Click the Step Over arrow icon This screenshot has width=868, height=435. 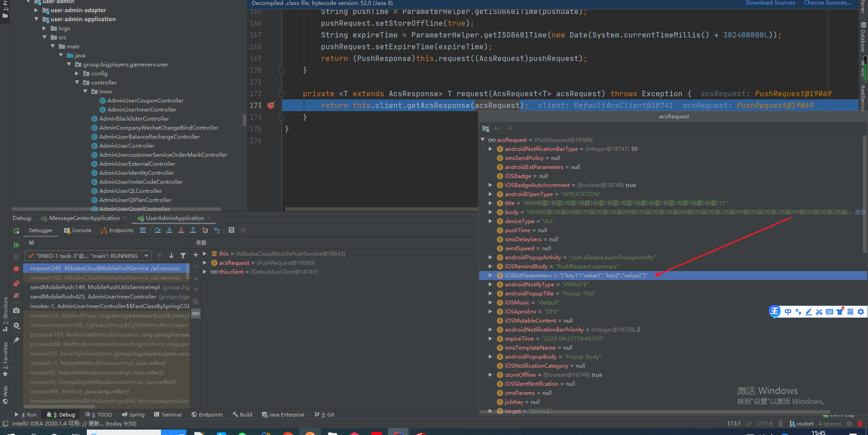tap(158, 230)
